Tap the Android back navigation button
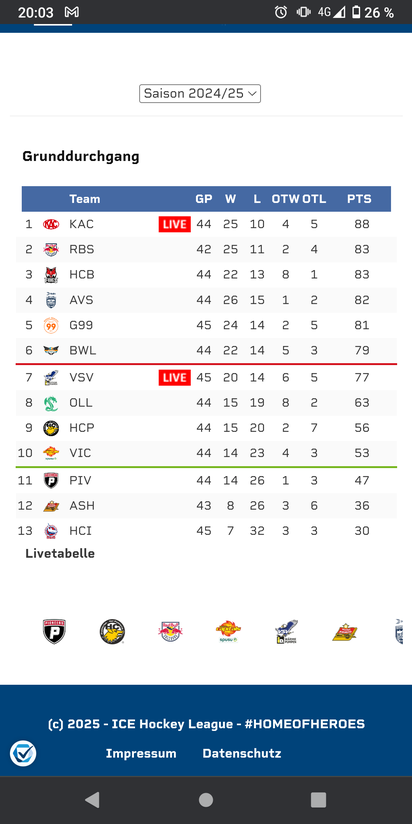The image size is (412, 824). point(92,800)
